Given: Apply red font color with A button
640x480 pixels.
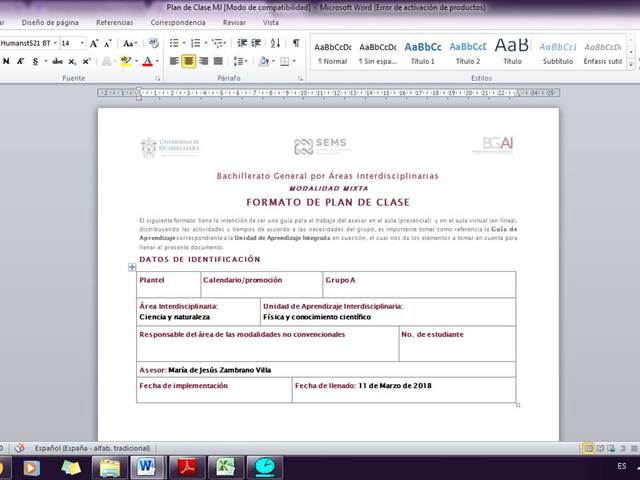Looking at the screenshot, I should [x=148, y=61].
